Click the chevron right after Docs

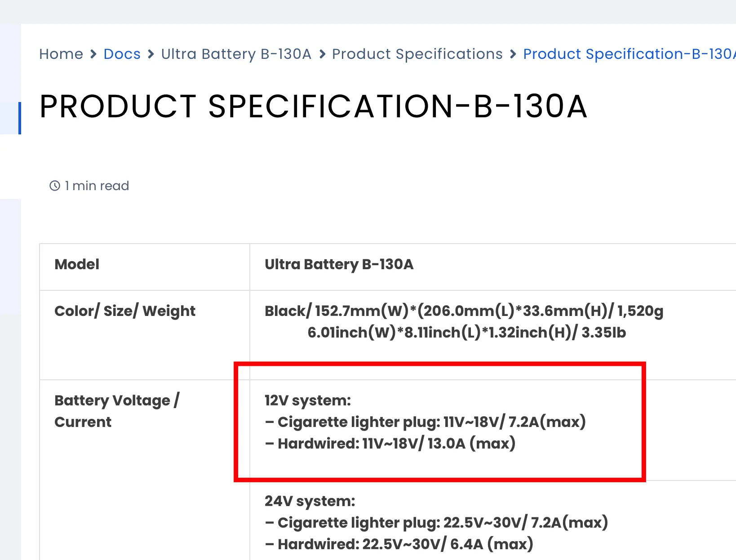point(151,54)
